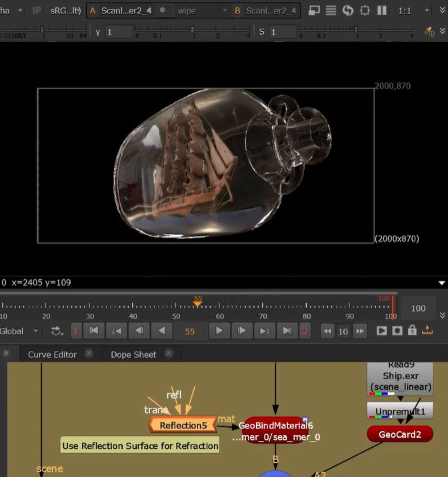Image resolution: width=448 pixels, height=477 pixels.
Task: Click the current frame number field showing 55
Action: coord(190,330)
